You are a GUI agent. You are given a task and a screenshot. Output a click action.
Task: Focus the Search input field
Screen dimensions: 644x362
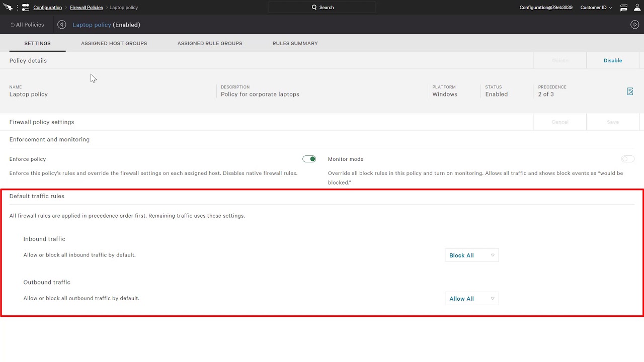tap(322, 8)
